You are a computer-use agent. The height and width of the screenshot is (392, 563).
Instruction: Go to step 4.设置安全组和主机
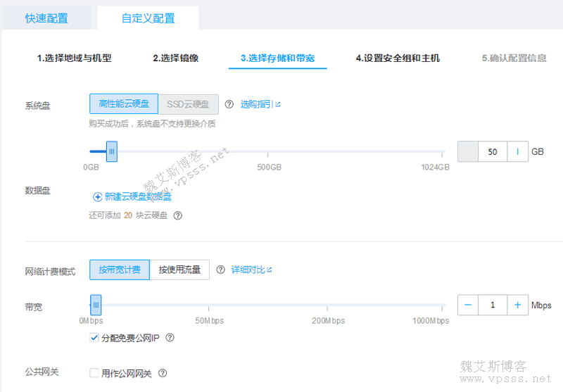[x=398, y=58]
